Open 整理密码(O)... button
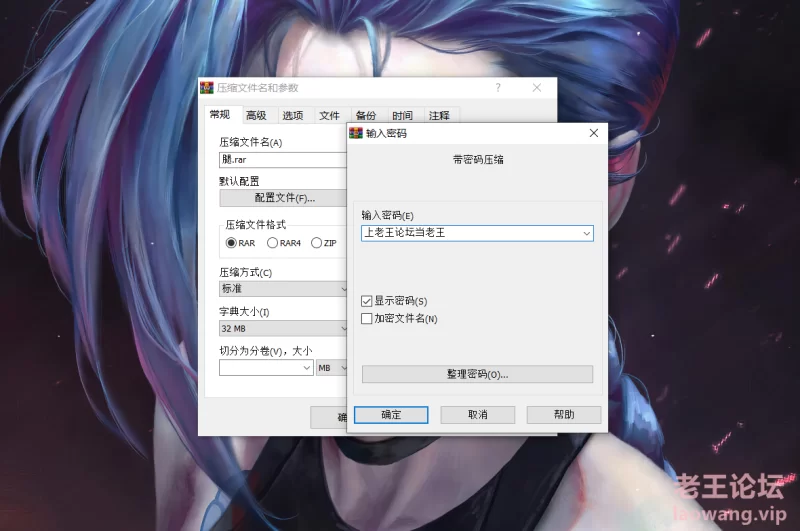 click(x=478, y=374)
